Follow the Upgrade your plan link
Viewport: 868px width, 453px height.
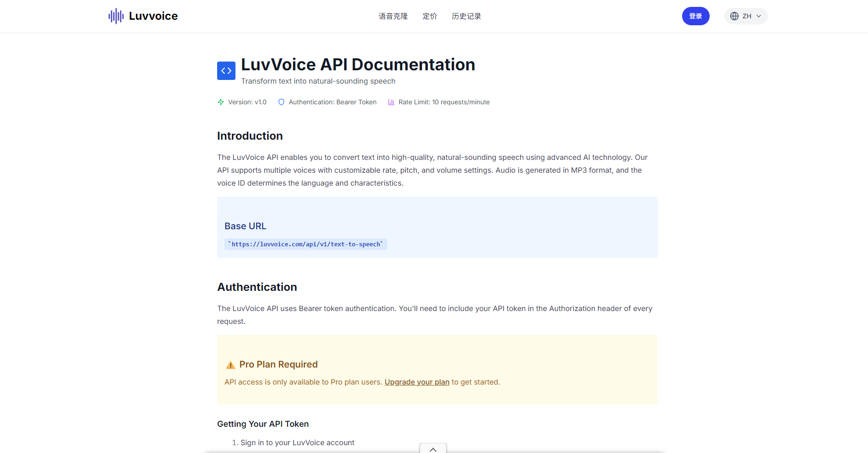tap(417, 382)
